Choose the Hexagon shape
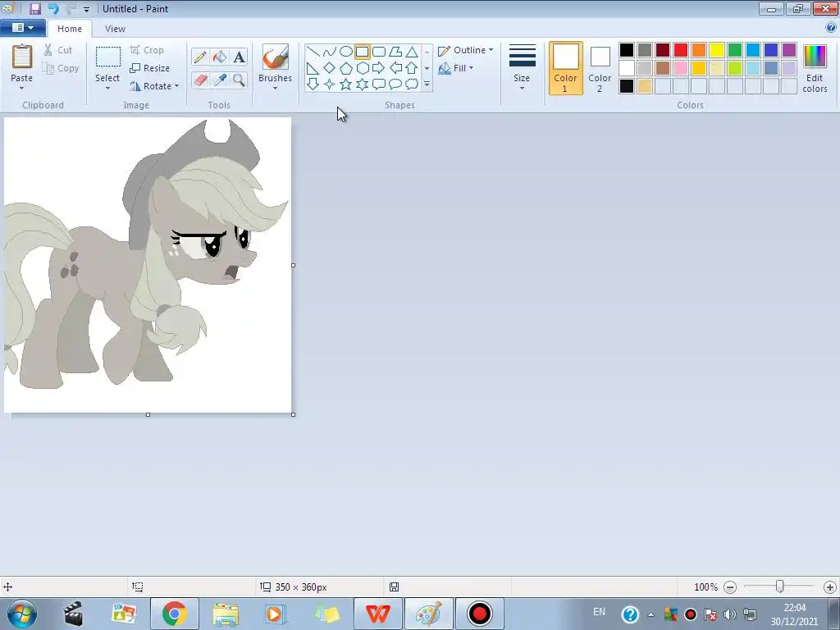Screen dimensions: 840x630 point(362,68)
